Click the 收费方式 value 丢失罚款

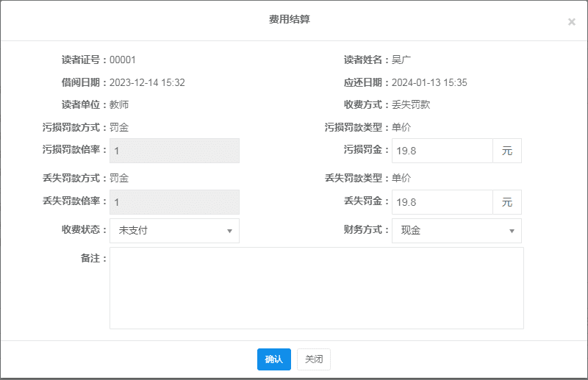point(411,104)
